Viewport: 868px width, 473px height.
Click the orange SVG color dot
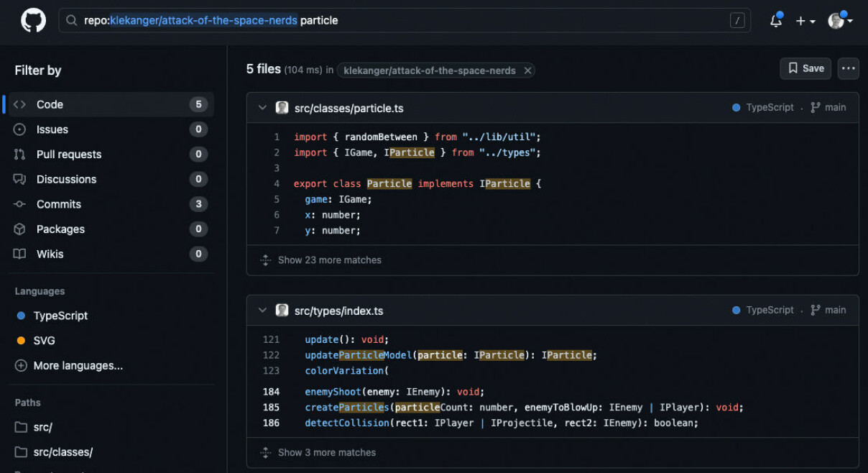click(x=20, y=341)
